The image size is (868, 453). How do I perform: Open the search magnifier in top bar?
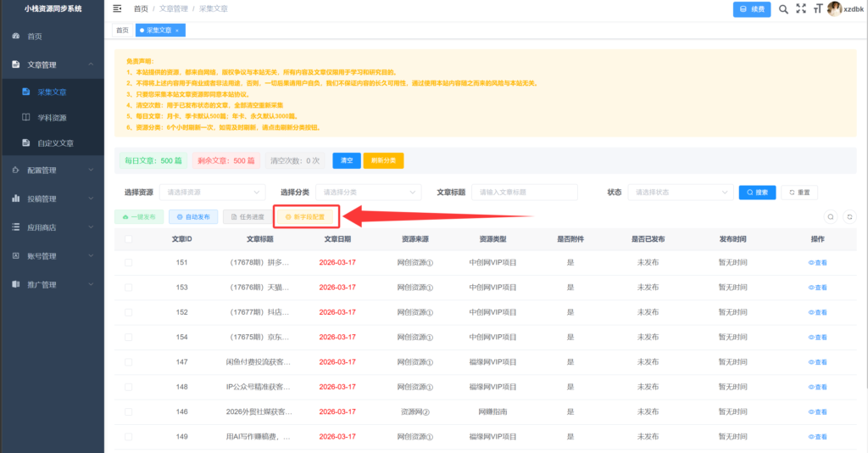pyautogui.click(x=783, y=8)
